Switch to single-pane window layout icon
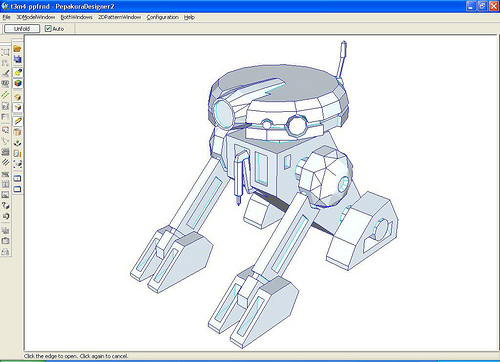Screen dimensions: 500x362 tap(17, 189)
